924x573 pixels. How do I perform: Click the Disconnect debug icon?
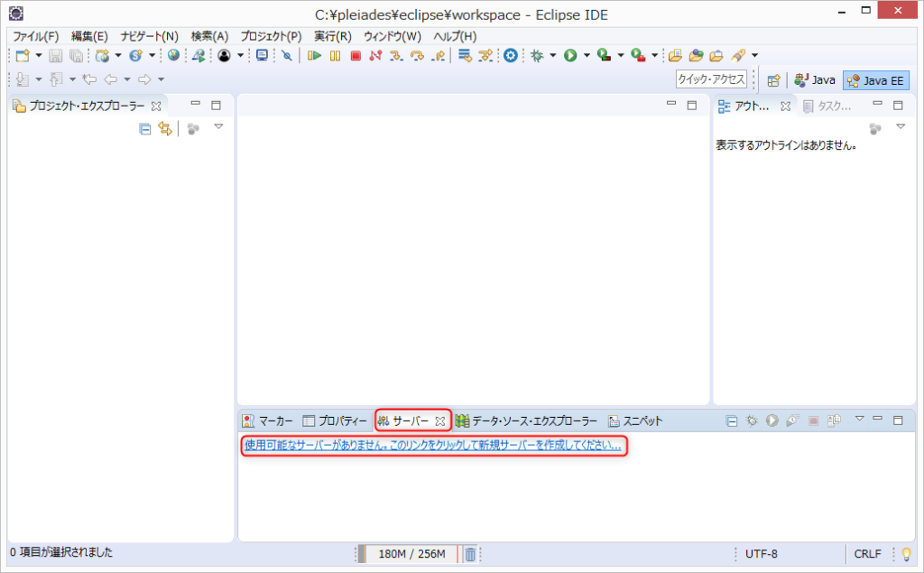(x=375, y=55)
